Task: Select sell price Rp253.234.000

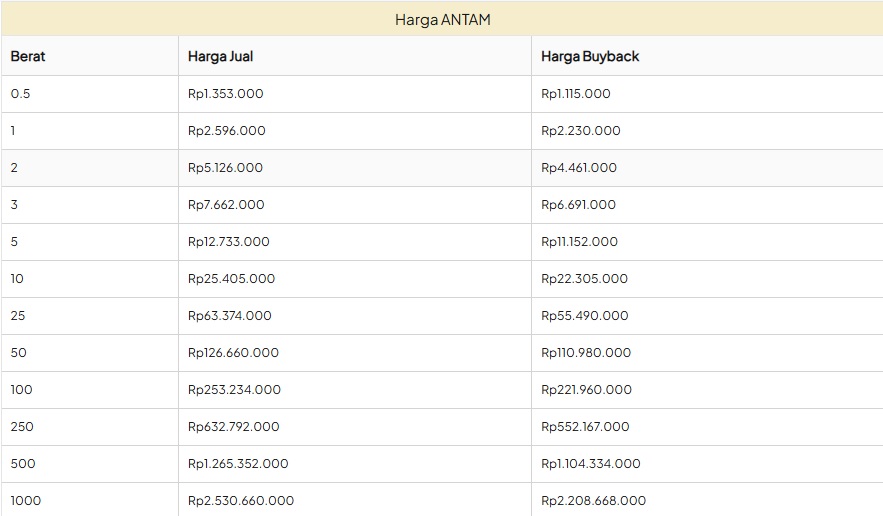Action: point(234,390)
